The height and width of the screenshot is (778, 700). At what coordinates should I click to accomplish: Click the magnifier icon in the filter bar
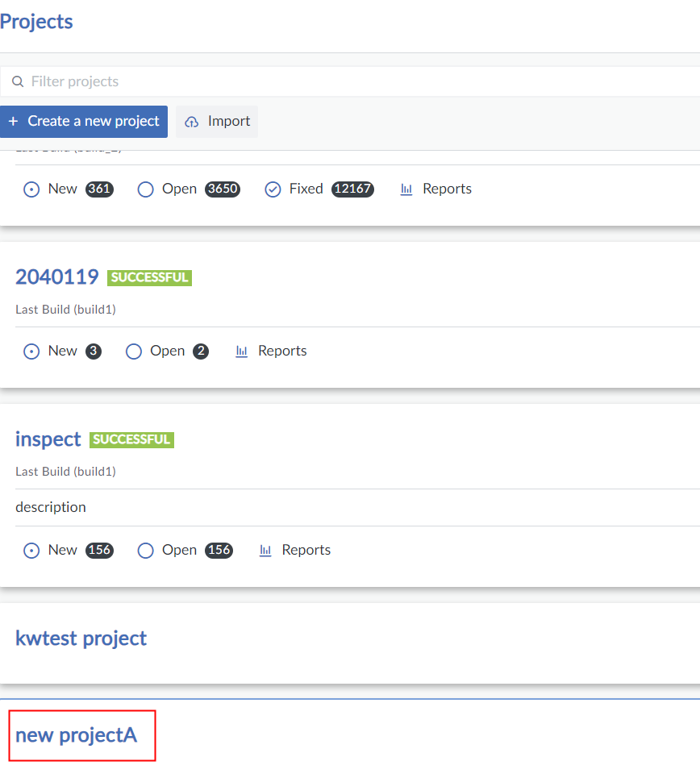(x=18, y=81)
